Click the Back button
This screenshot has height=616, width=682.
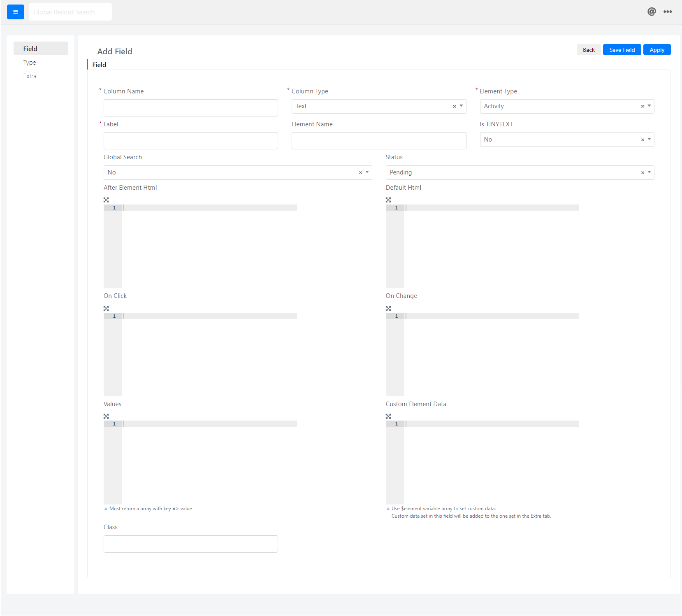point(589,50)
